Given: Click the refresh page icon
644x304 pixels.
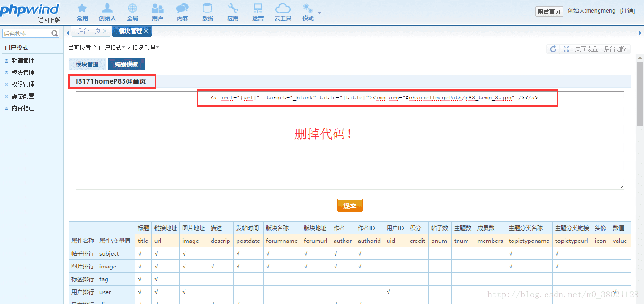Looking at the screenshot, I should pos(553,49).
